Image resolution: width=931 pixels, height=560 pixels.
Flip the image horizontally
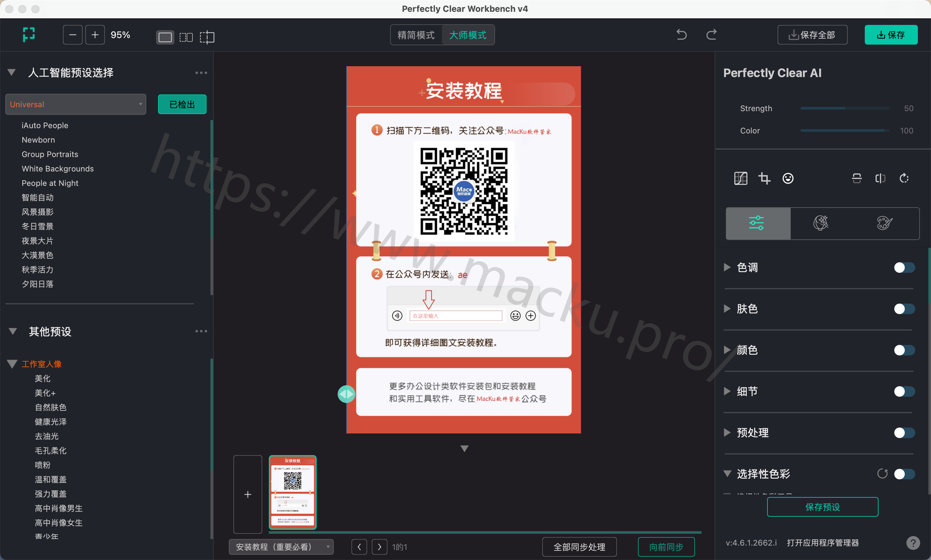point(880,178)
